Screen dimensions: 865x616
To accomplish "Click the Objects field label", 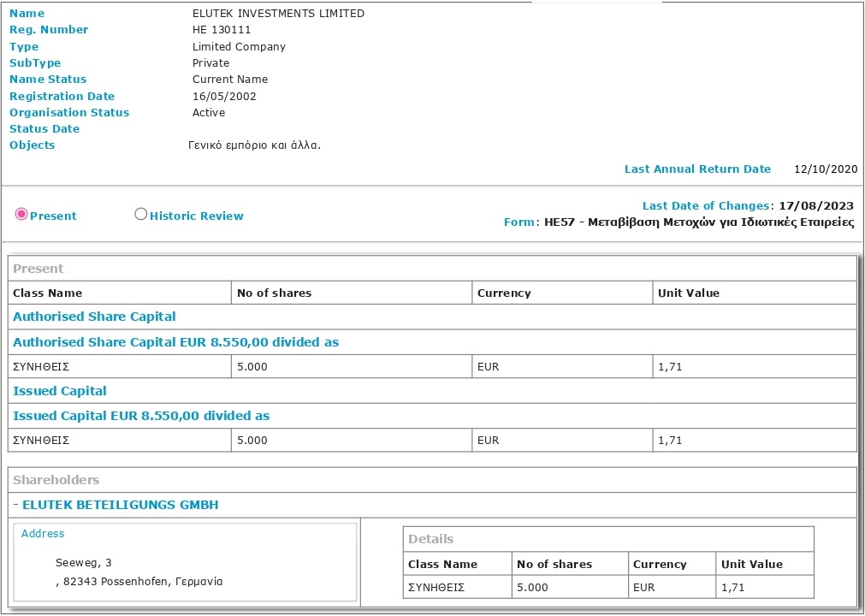I will pyautogui.click(x=32, y=145).
